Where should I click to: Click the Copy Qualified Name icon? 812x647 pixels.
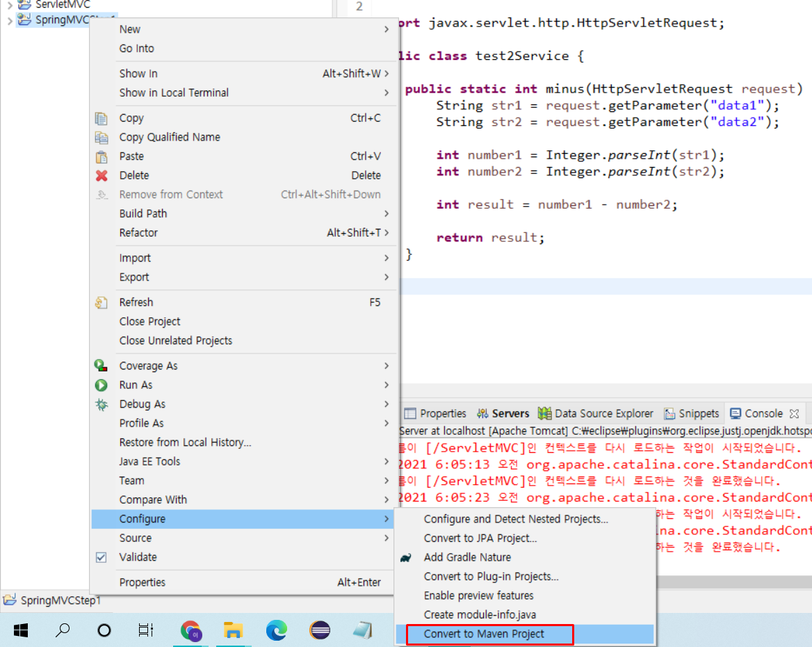[101, 137]
